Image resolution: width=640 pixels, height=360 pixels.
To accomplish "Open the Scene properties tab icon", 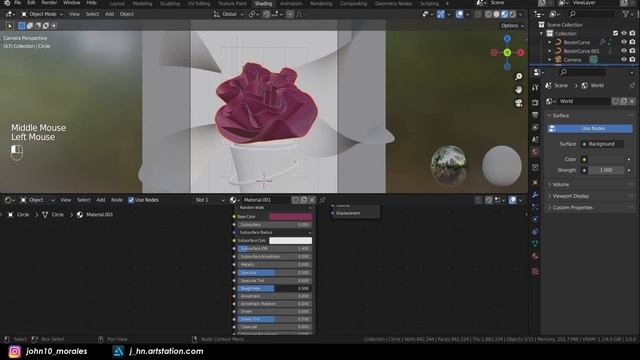I will click(x=535, y=140).
